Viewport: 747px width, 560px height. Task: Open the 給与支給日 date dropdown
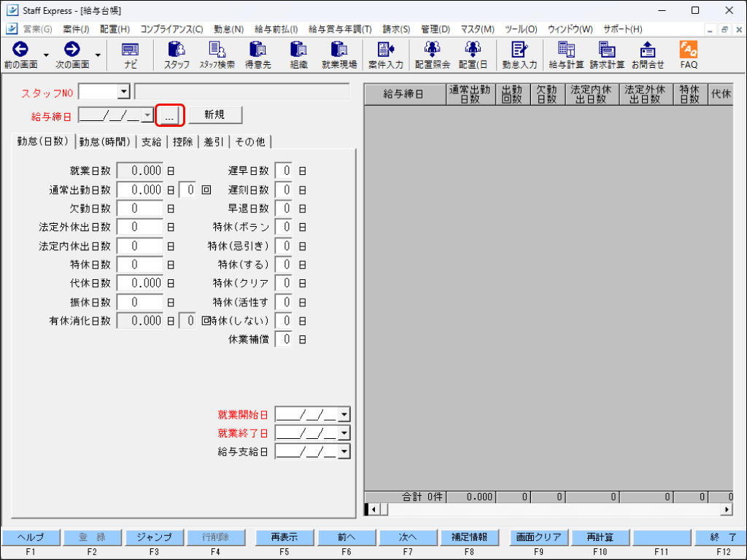click(x=344, y=451)
